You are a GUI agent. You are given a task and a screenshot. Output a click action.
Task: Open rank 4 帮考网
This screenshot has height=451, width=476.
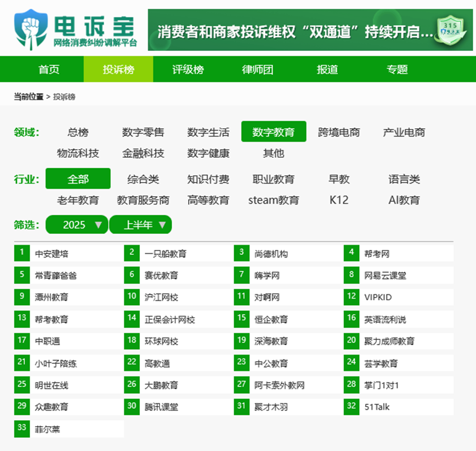coord(399,253)
